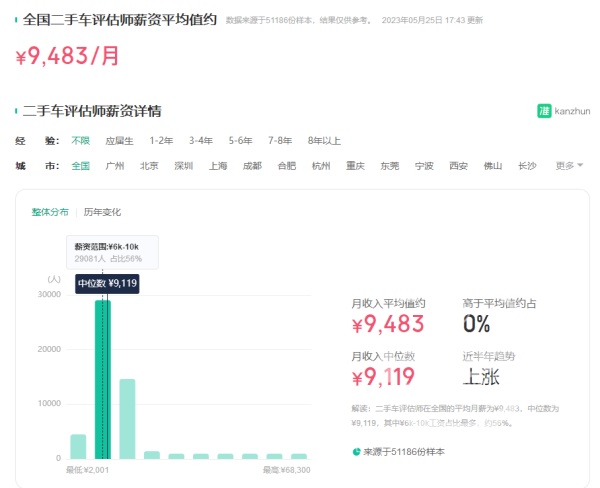Select 杭州 city option
Viewport: 600px width, 488px height.
tap(320, 166)
